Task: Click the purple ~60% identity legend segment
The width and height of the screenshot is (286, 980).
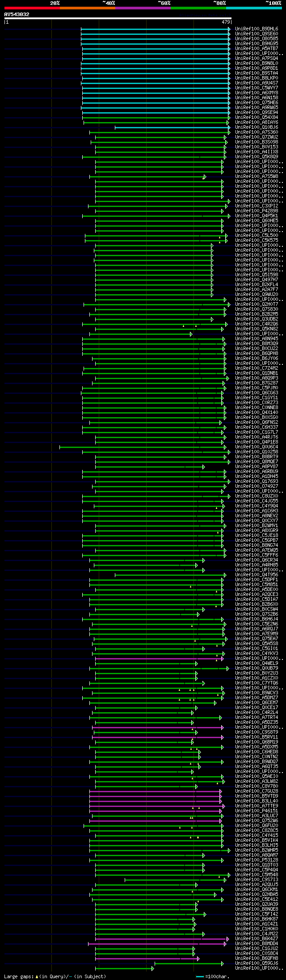Action: click(x=143, y=8)
